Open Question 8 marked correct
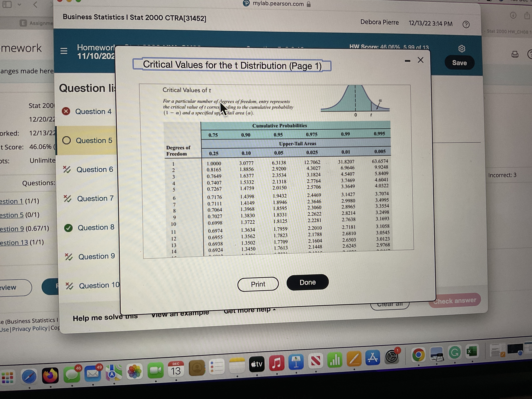 (x=96, y=227)
